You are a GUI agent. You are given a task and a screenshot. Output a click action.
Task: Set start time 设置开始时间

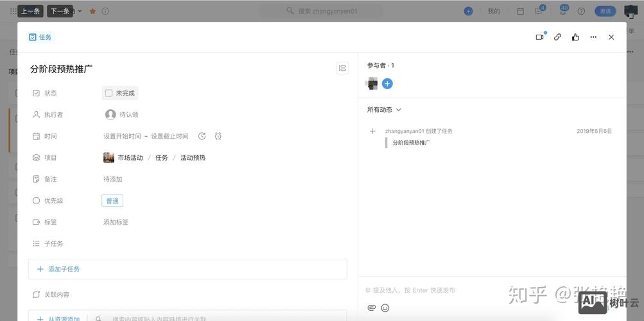(122, 136)
